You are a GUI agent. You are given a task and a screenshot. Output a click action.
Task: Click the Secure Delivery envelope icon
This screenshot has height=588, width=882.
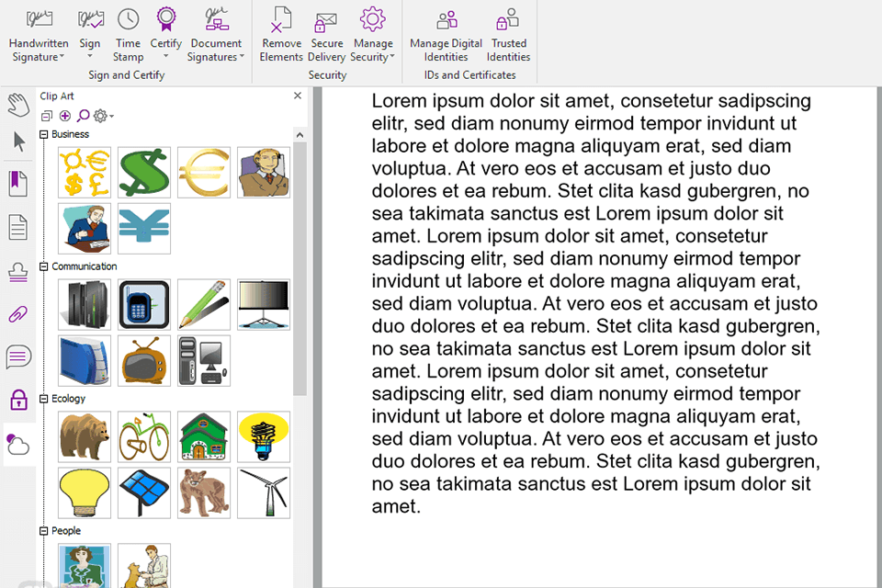[326, 20]
